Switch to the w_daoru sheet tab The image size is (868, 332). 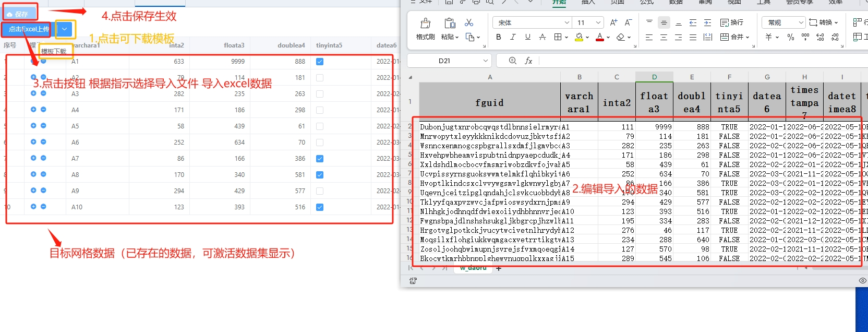click(473, 268)
